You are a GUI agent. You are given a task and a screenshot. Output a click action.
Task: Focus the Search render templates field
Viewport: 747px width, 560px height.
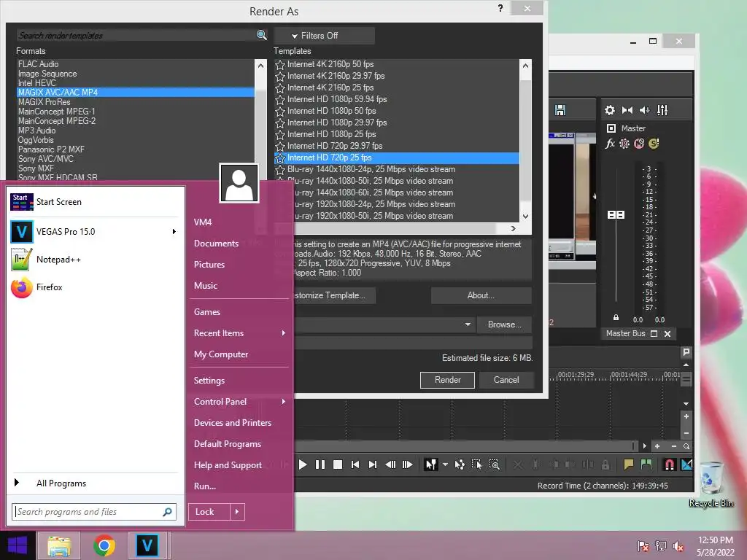136,35
